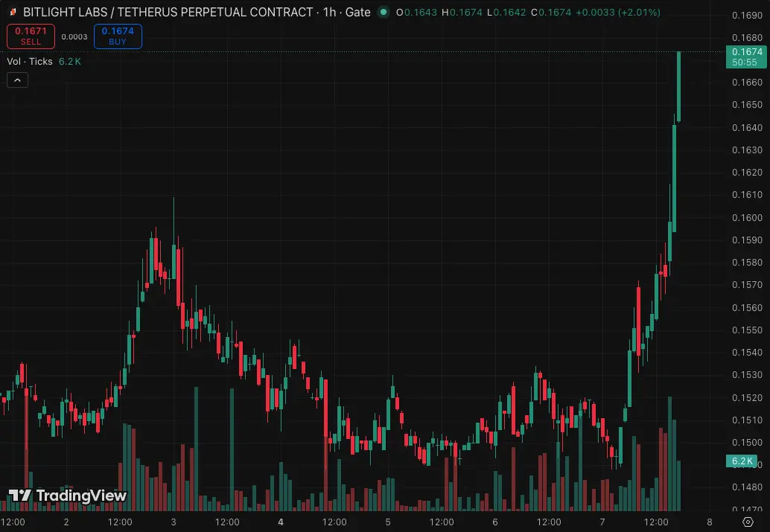
Task: Click the green market status dot
Action: pyautogui.click(x=384, y=12)
